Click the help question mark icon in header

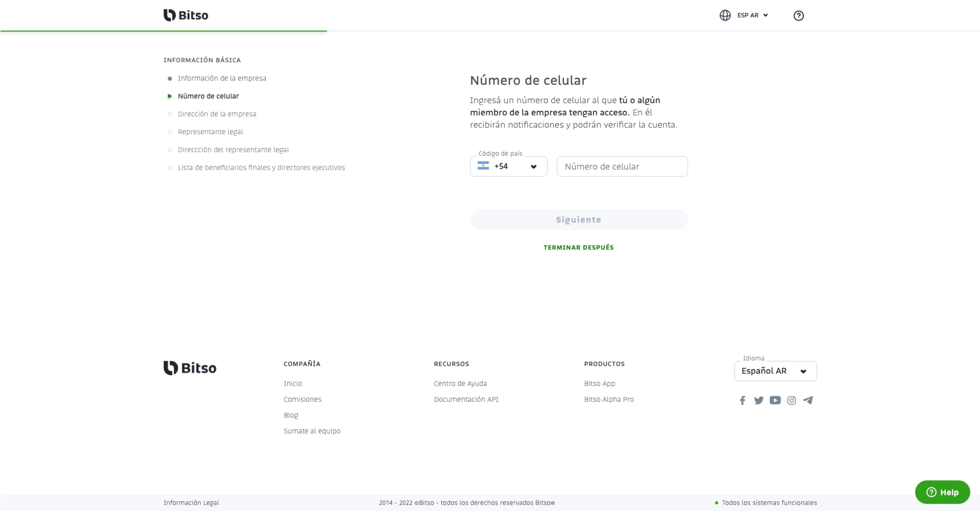pyautogui.click(x=798, y=16)
